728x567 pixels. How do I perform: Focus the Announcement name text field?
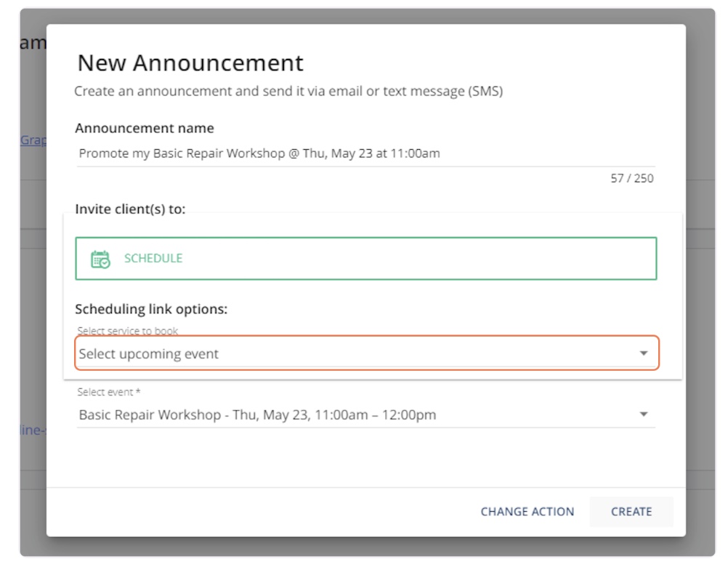point(363,153)
